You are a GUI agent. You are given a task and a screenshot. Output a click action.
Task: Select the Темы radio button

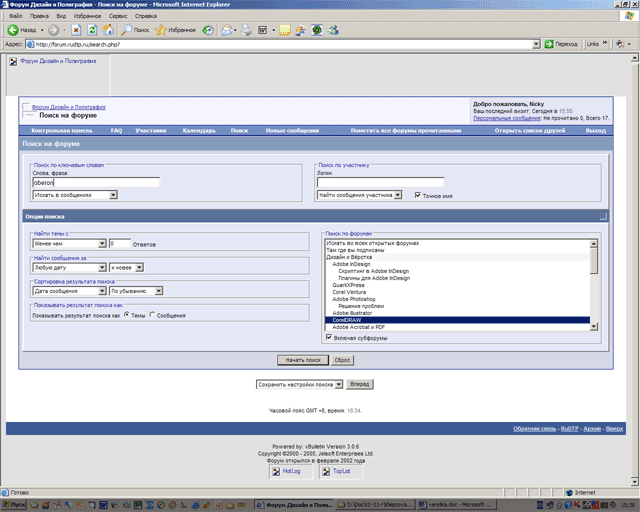click(x=127, y=315)
